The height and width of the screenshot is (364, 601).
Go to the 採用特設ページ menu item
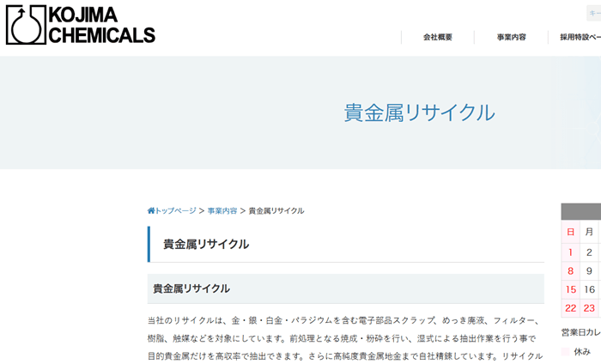[580, 37]
